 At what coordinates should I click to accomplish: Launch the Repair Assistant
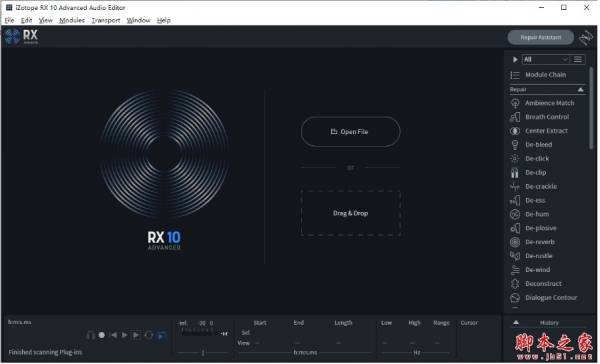click(x=541, y=38)
